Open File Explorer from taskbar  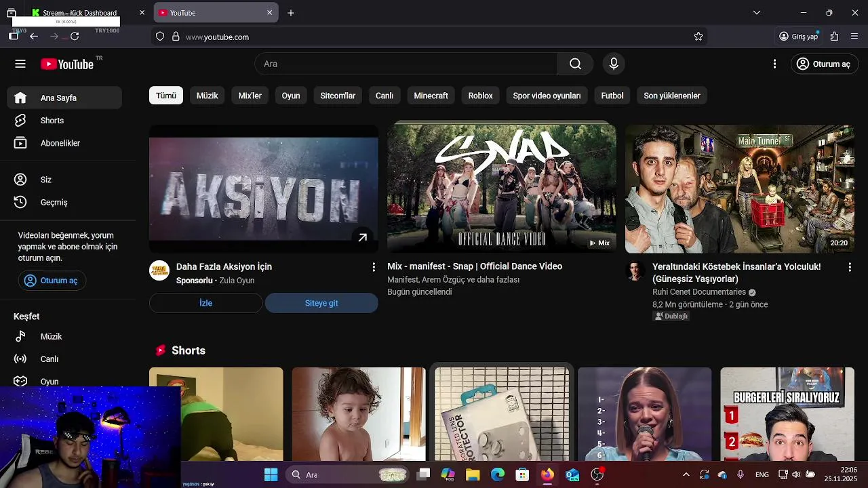pos(473,474)
